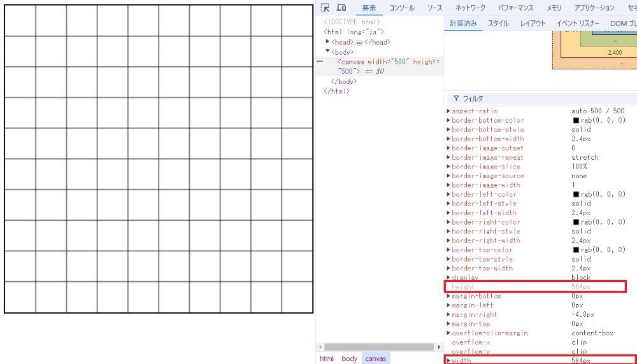Screen dimensions: 637x364
Task: Open the パフォーマンス tab
Action: coord(515,8)
